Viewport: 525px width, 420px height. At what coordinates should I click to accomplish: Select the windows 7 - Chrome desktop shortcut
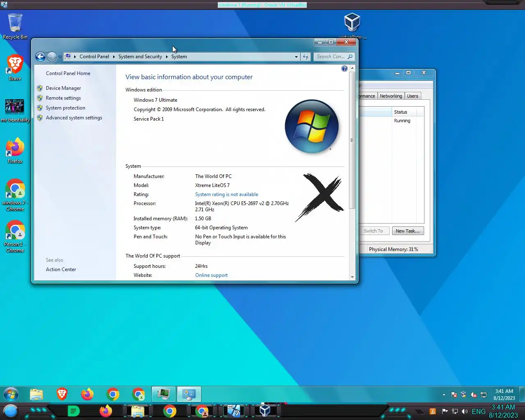(15, 195)
